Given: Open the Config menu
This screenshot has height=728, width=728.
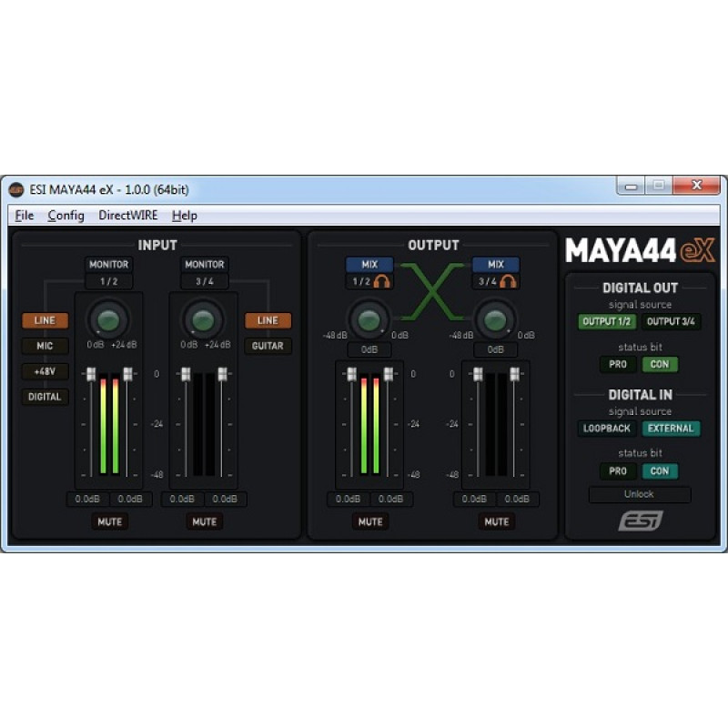Looking at the screenshot, I should [66, 216].
